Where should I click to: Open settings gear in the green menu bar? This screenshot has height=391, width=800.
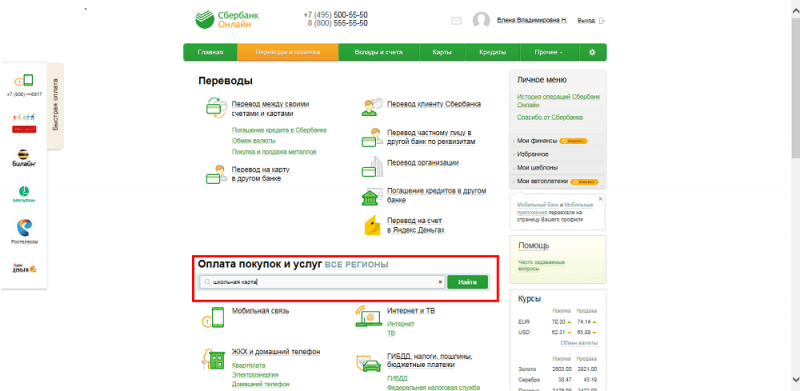coord(592,52)
